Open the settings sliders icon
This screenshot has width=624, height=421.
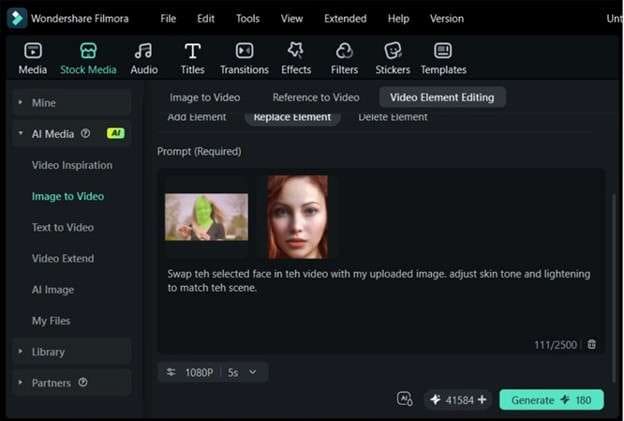(x=171, y=372)
